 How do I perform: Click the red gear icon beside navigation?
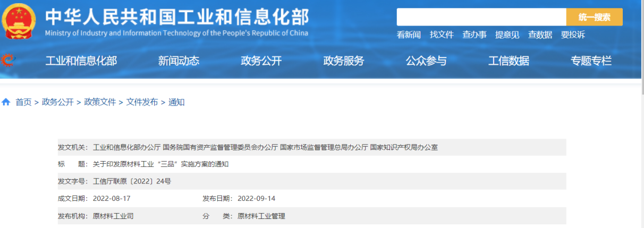coord(7,61)
